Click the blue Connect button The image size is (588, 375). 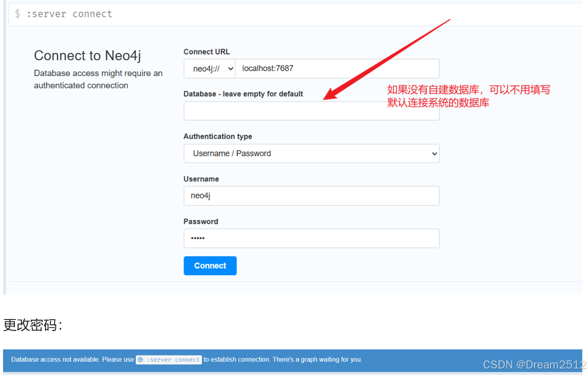pos(210,266)
